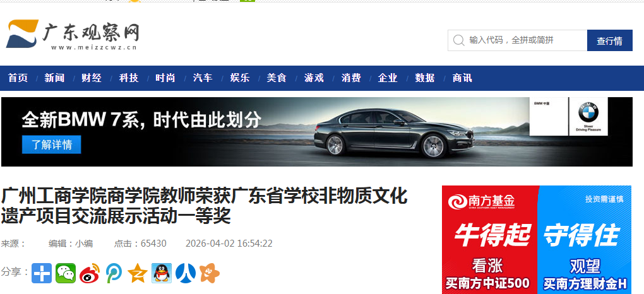Focus the stock code search field
This screenshot has width=644, height=294.
pyautogui.click(x=518, y=40)
